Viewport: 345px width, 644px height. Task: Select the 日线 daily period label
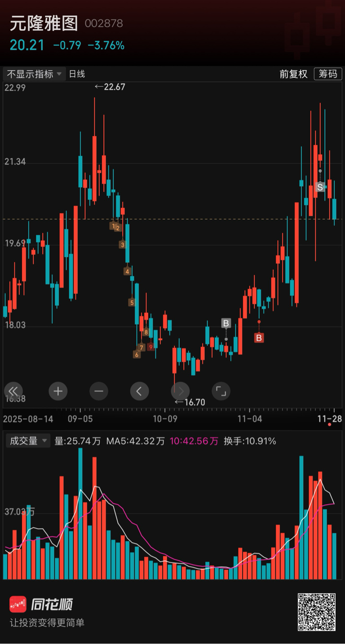click(77, 74)
